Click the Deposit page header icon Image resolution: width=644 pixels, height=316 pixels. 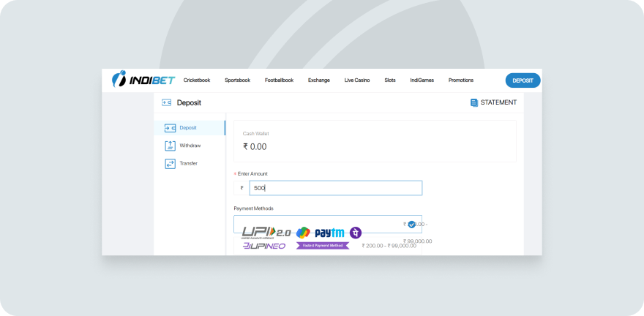coord(166,102)
